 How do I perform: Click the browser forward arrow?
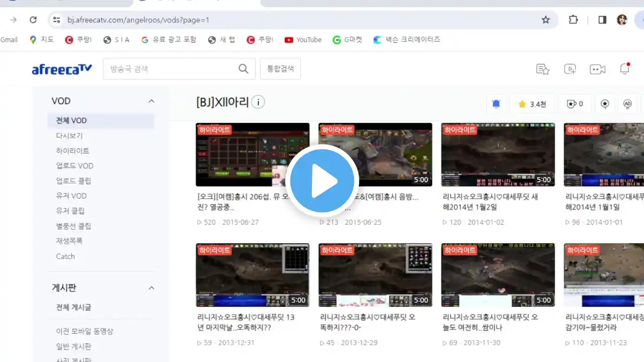[x=13, y=20]
